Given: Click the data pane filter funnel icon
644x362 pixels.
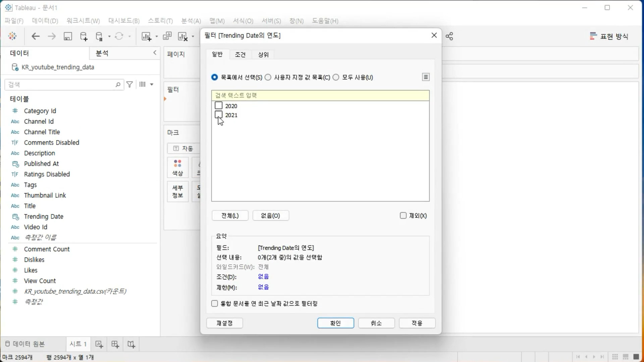Looking at the screenshot, I should point(130,84).
